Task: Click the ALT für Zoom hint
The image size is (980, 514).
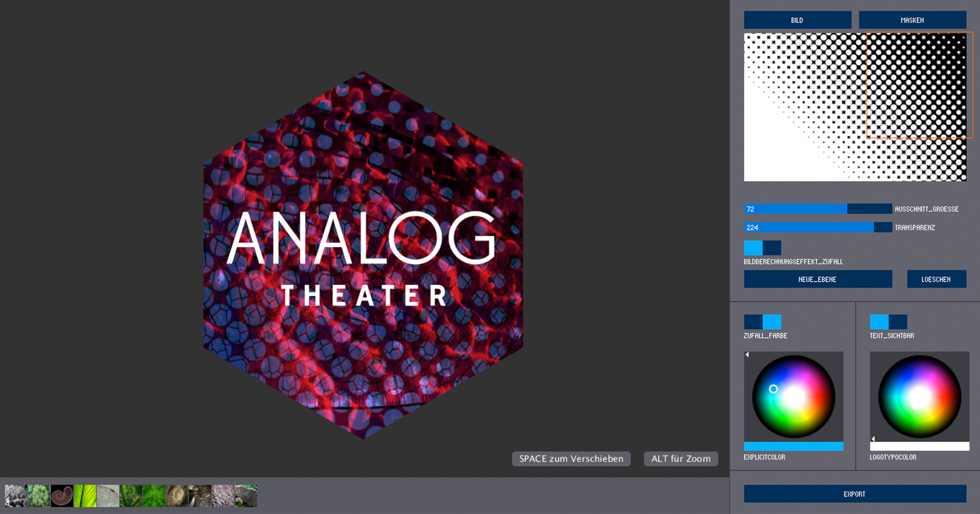Action: [681, 458]
